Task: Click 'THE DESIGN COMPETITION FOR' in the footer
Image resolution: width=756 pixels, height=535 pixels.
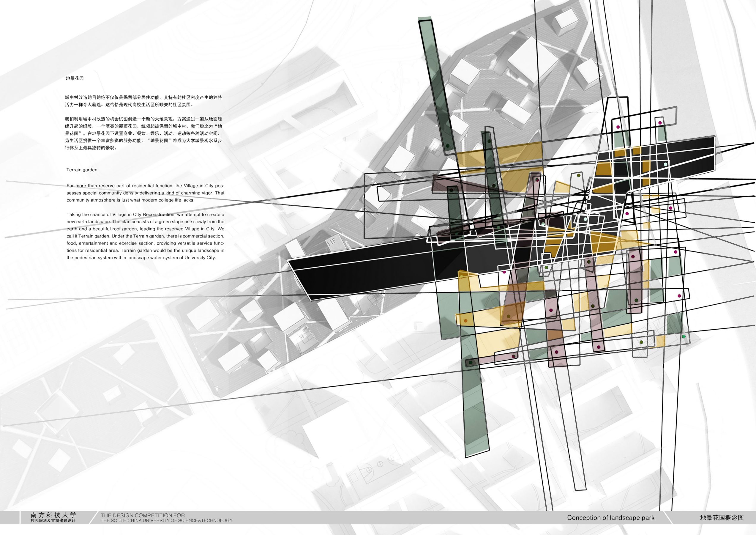Action: click(143, 515)
